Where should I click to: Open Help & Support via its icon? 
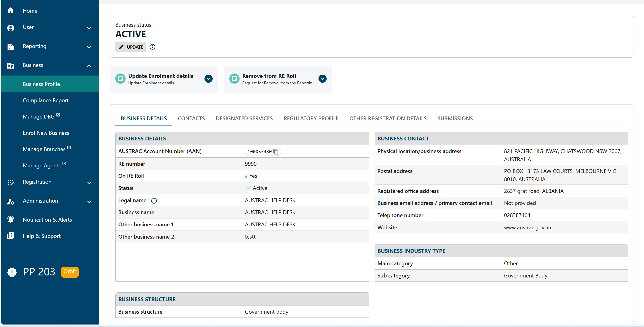tap(10, 235)
